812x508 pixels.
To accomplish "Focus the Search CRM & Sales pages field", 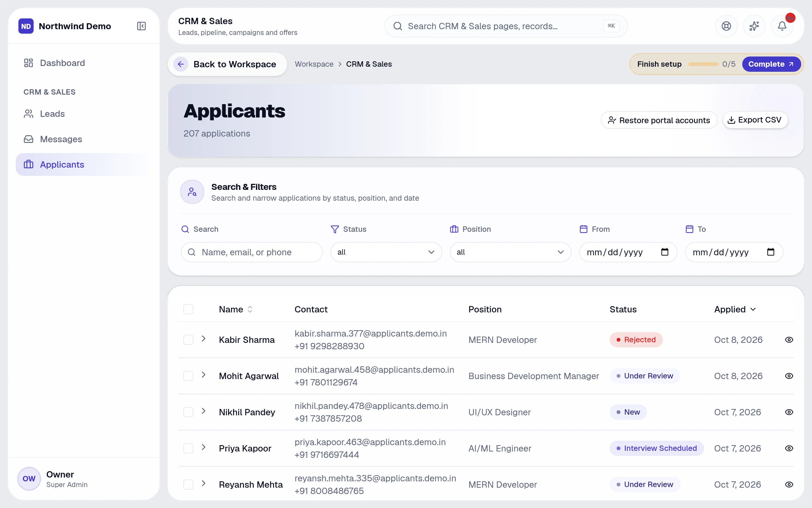I will tap(506, 26).
